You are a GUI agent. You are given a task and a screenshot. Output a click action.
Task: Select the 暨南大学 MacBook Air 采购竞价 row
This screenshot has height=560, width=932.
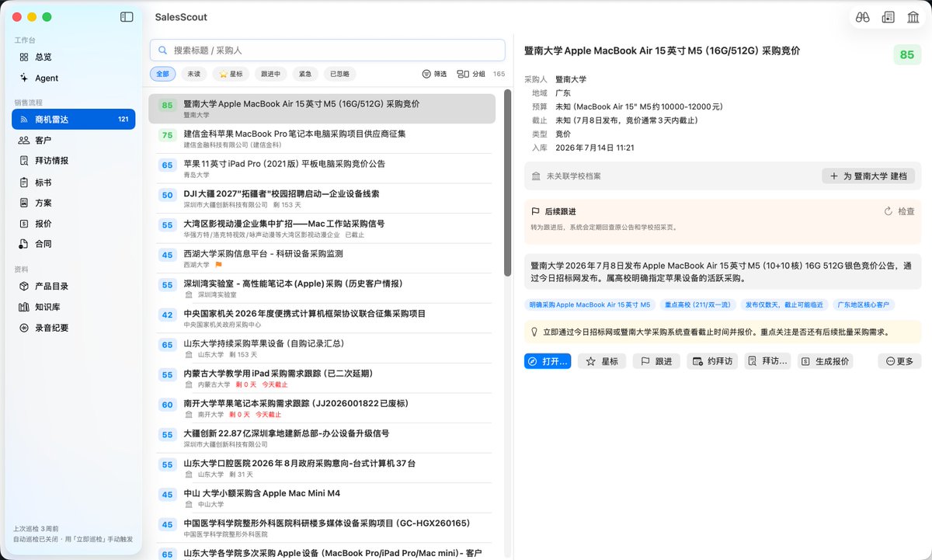pyautogui.click(x=322, y=109)
